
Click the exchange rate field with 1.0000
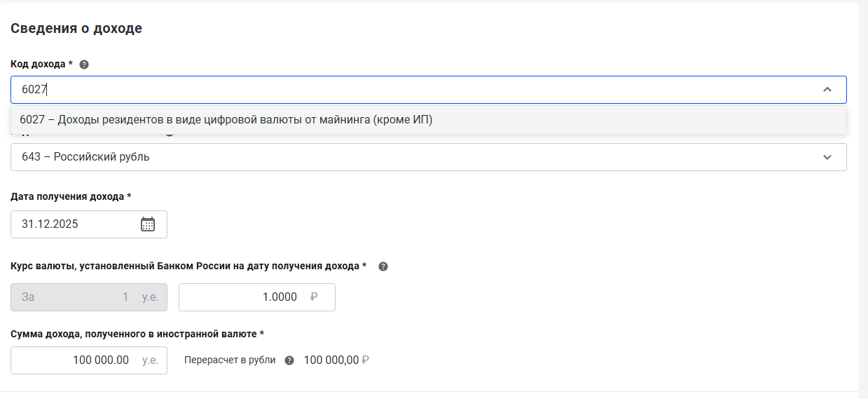click(x=256, y=297)
